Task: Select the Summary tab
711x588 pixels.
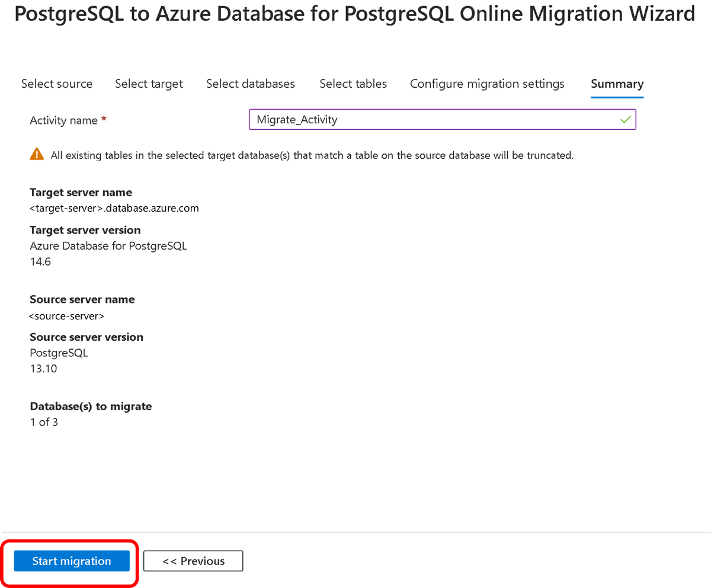Action: pyautogui.click(x=617, y=84)
